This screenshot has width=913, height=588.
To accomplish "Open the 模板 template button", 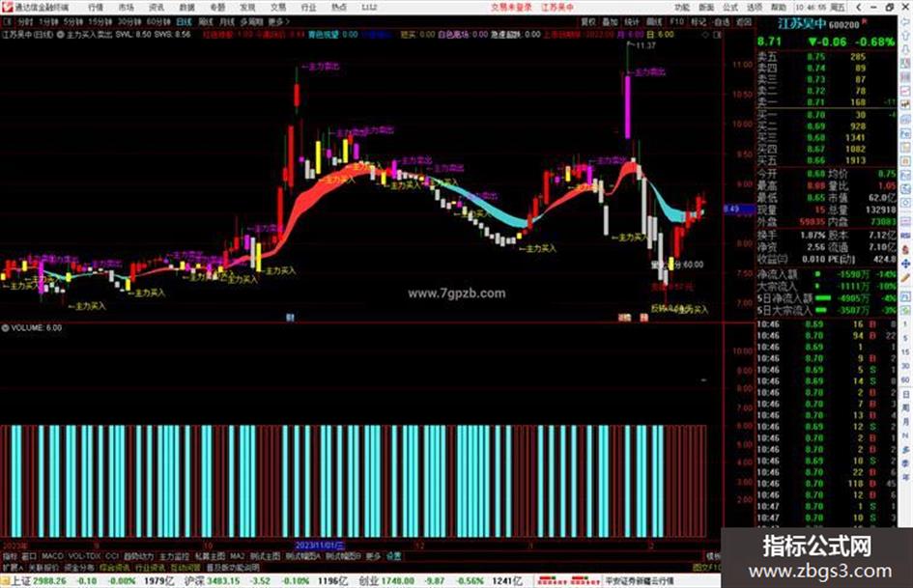I will pyautogui.click(x=713, y=556).
